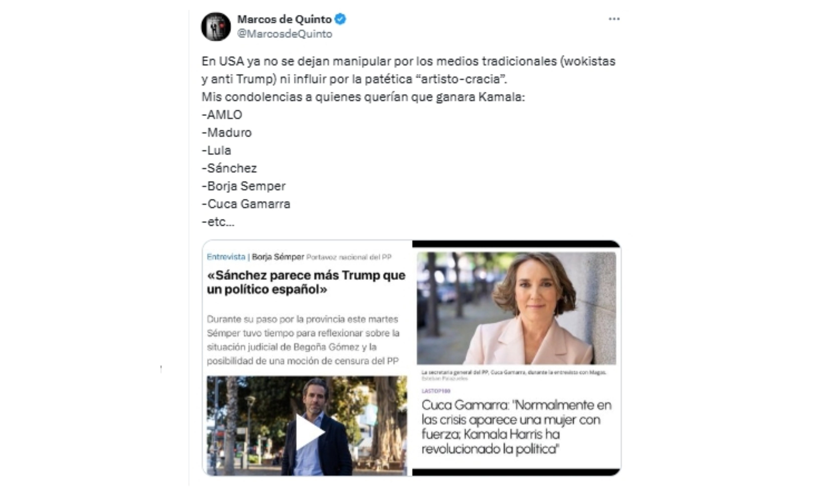Click the Entrevista section label
Viewport: 818px width, 504px height.
[226, 257]
